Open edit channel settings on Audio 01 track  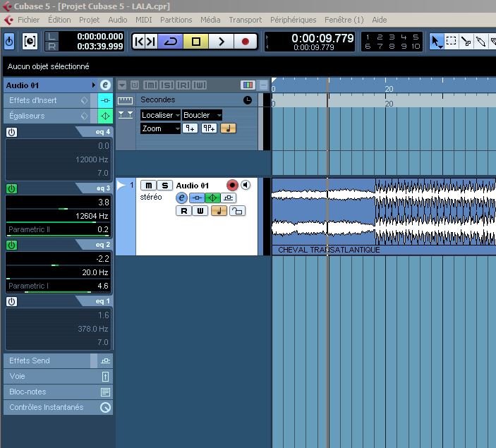[x=181, y=198]
